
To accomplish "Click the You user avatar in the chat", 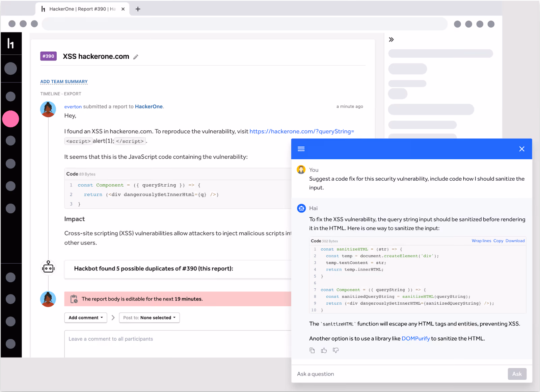I will pyautogui.click(x=301, y=169).
